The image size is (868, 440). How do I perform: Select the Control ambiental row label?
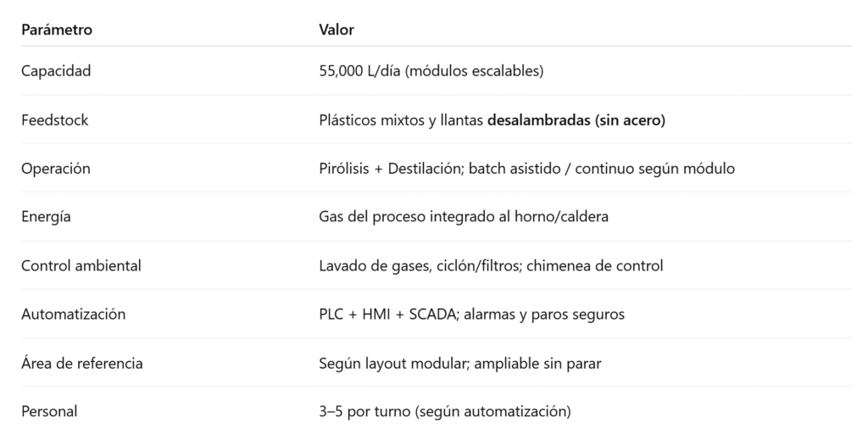point(81,266)
